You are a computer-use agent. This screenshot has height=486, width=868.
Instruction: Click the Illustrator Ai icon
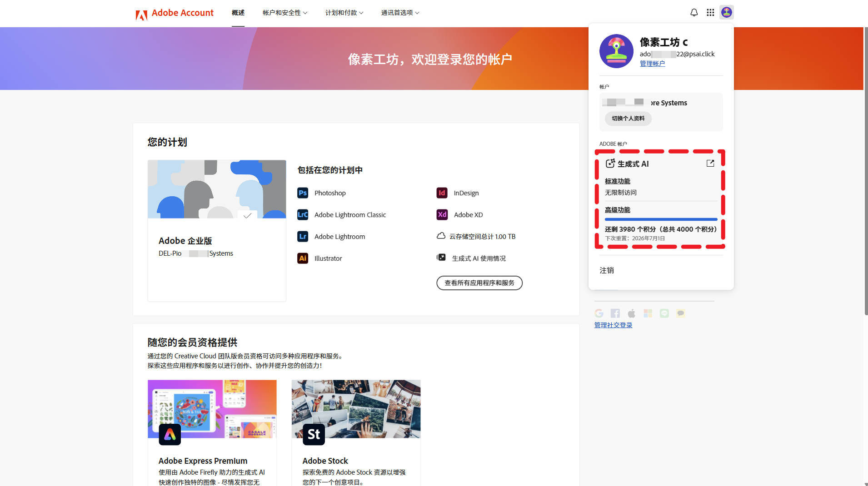(x=303, y=258)
